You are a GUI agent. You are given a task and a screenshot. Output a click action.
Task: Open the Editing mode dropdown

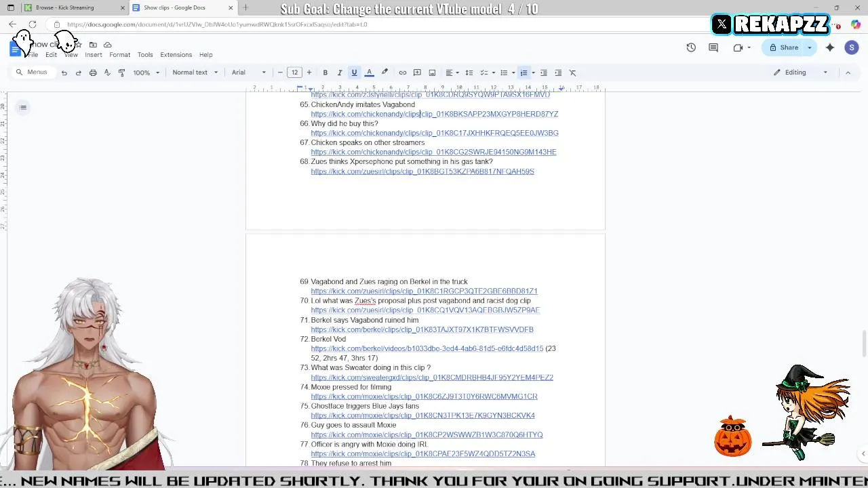point(801,73)
